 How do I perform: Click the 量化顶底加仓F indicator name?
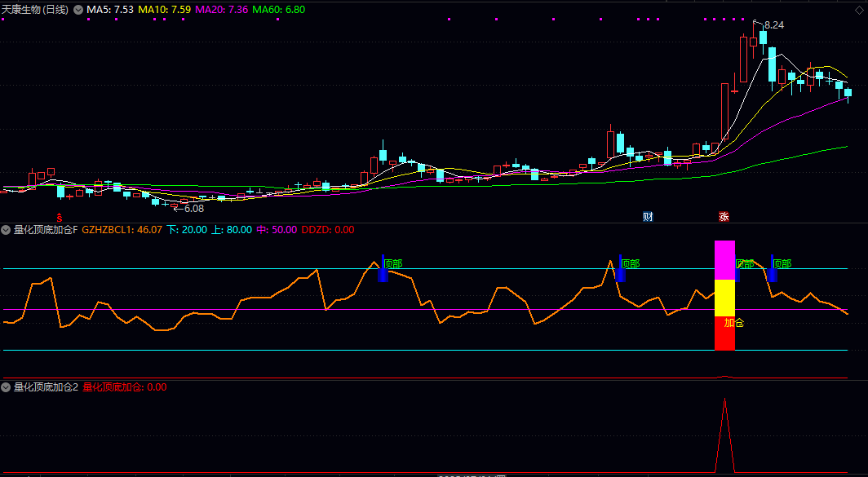pos(46,230)
